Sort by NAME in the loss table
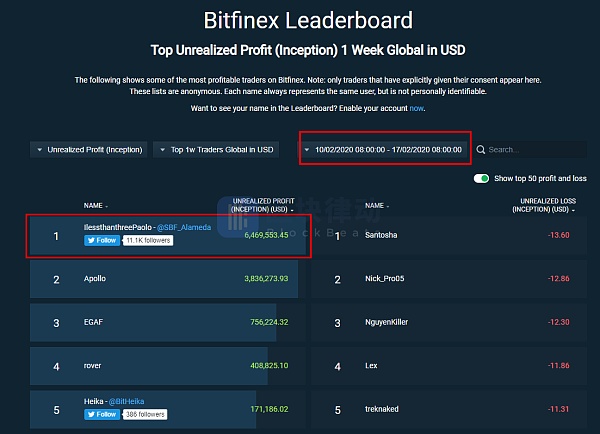Image resolution: width=600 pixels, height=434 pixels. tap(377, 206)
